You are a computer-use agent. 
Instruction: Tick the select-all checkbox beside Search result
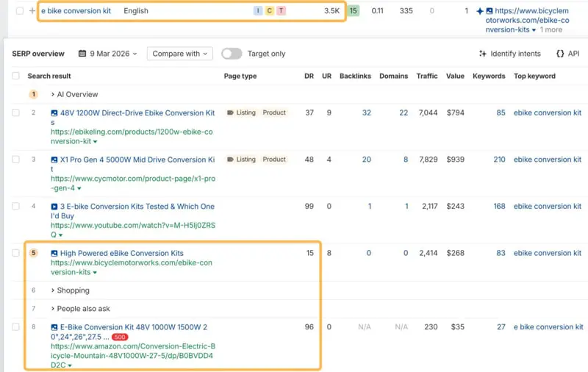15,76
